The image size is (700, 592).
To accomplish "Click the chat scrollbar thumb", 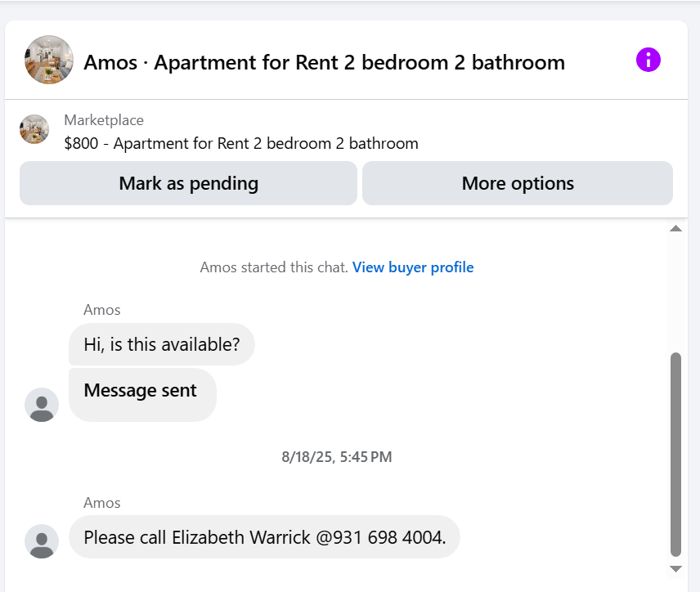I will [x=675, y=455].
